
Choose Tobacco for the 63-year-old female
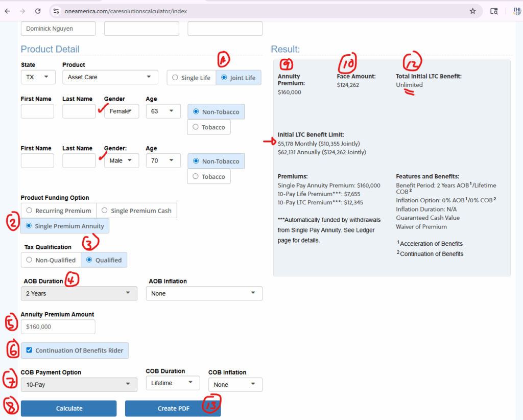point(196,127)
